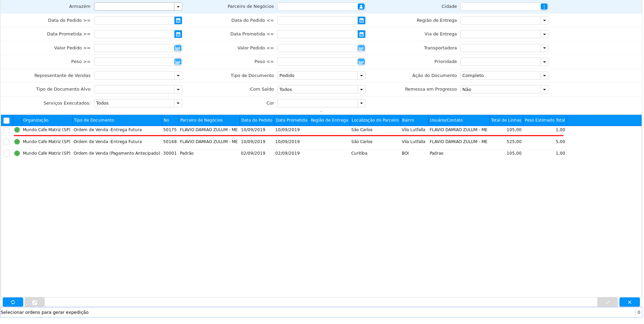Sort by Total de Linhas column header
The width and height of the screenshot is (644, 324).
coord(506,120)
